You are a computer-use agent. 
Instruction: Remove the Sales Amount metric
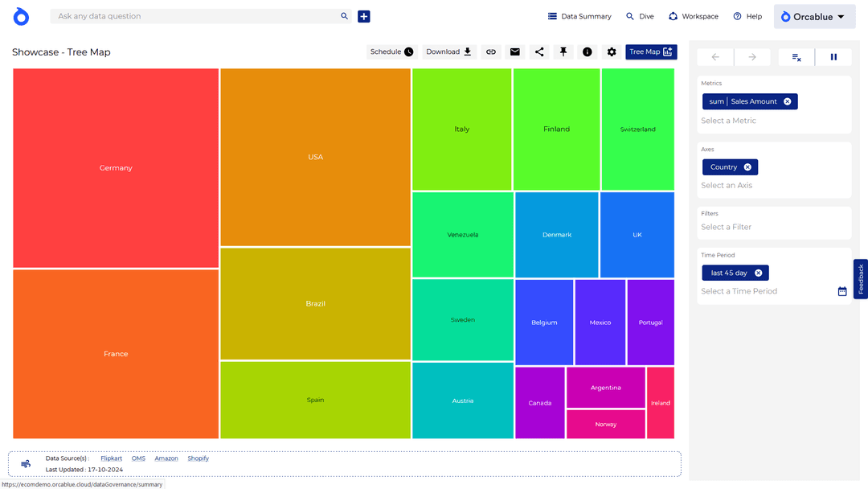[x=785, y=101]
